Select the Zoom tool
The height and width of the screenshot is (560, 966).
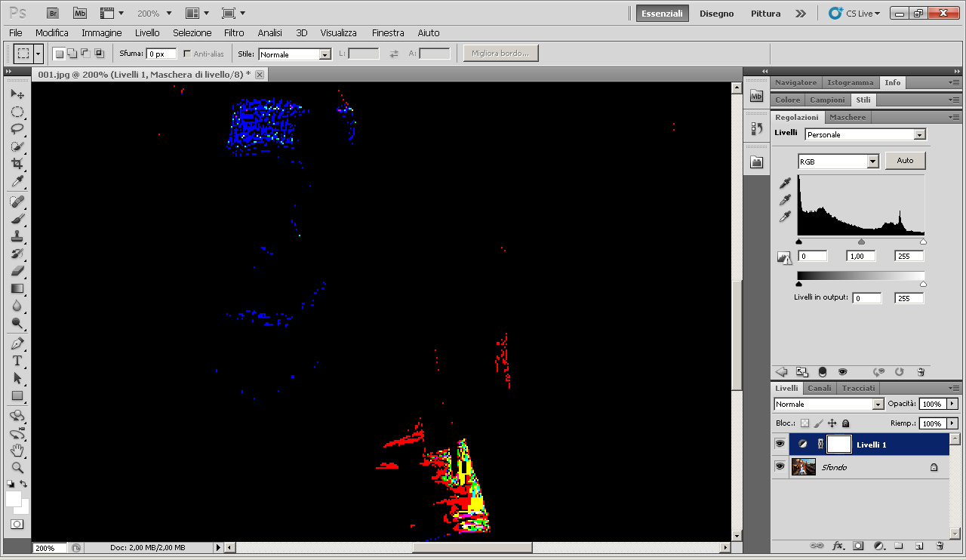[17, 468]
